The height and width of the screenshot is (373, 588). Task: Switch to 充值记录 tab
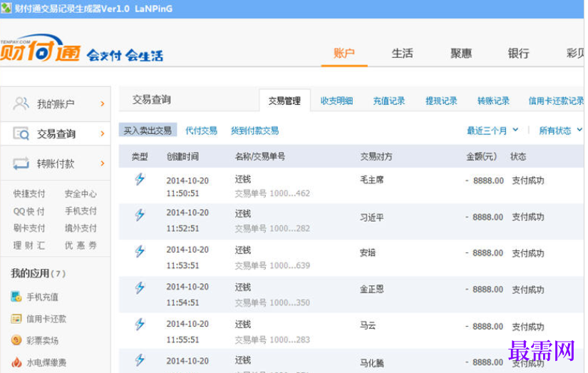point(389,101)
